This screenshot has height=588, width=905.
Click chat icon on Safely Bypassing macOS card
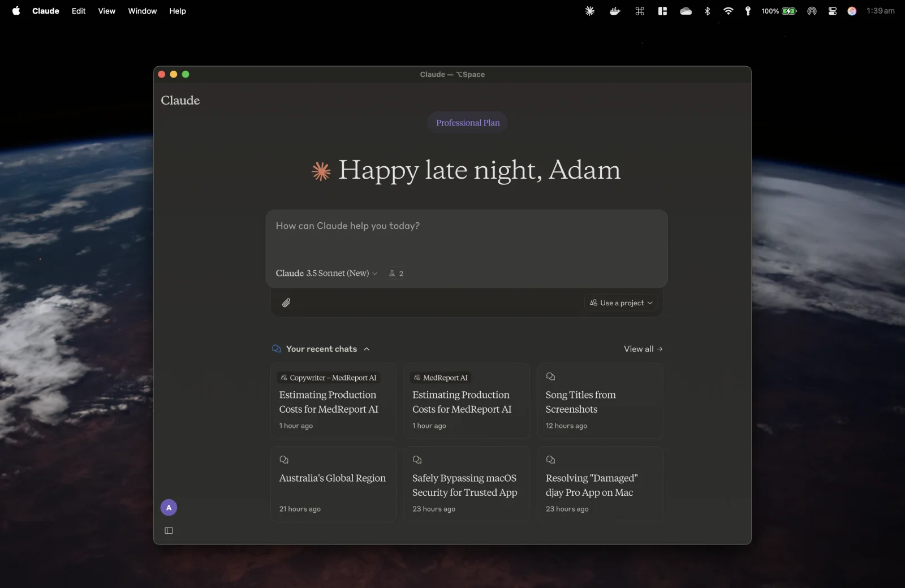click(417, 460)
